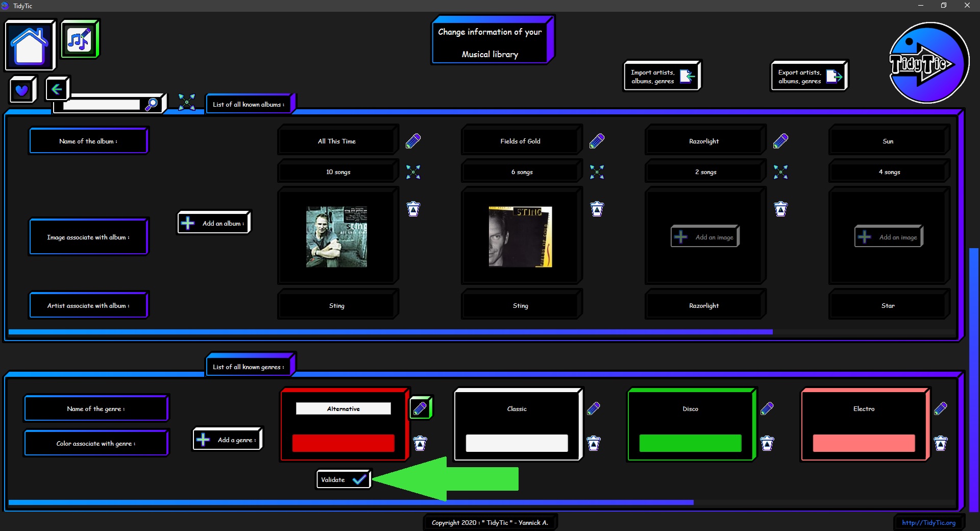Click the 'Razorlight' artist box

click(x=704, y=305)
